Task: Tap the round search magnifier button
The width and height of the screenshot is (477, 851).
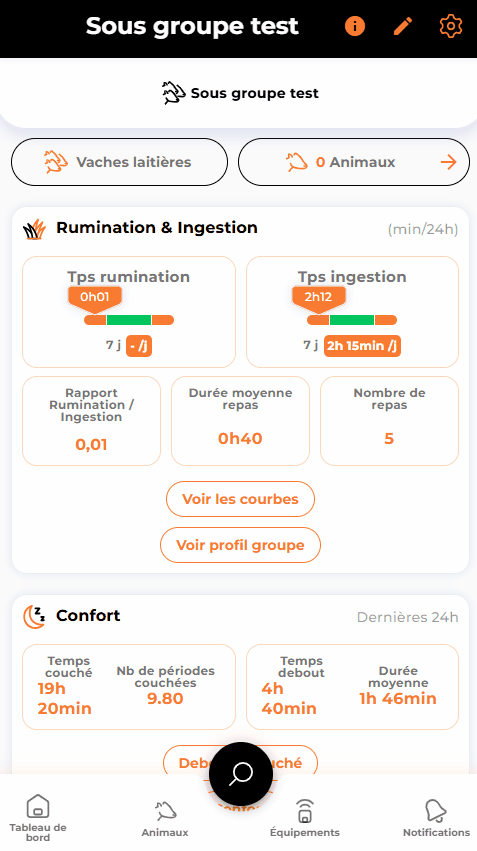Action: (241, 774)
